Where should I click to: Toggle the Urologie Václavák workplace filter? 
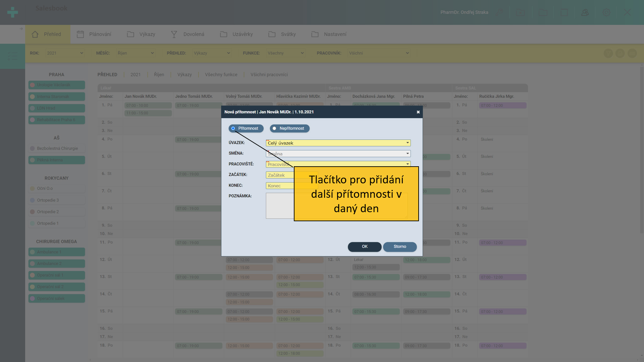coord(56,85)
